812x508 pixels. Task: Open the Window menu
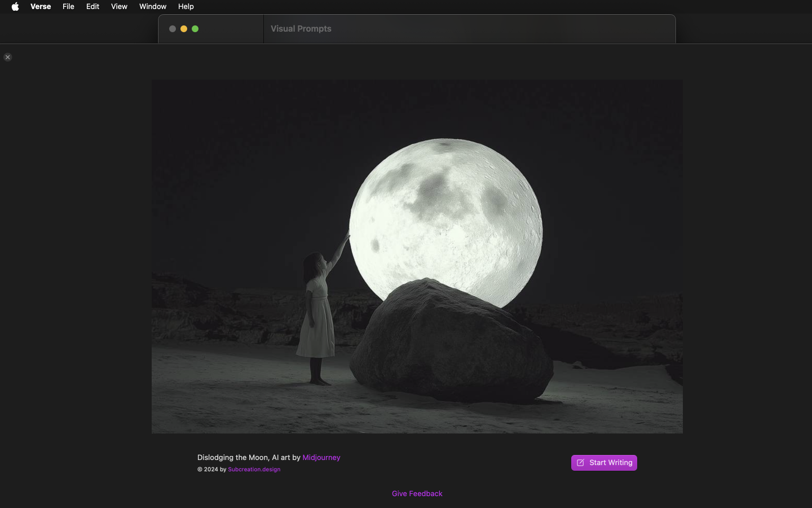click(153, 7)
